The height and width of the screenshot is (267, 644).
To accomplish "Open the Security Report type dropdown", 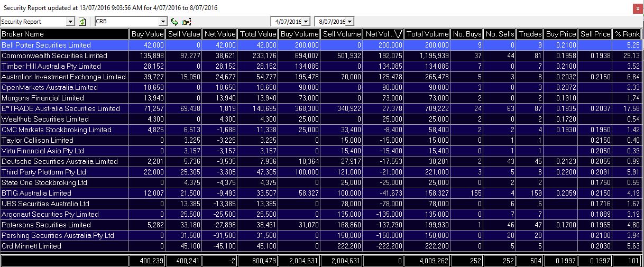I will 71,22.
